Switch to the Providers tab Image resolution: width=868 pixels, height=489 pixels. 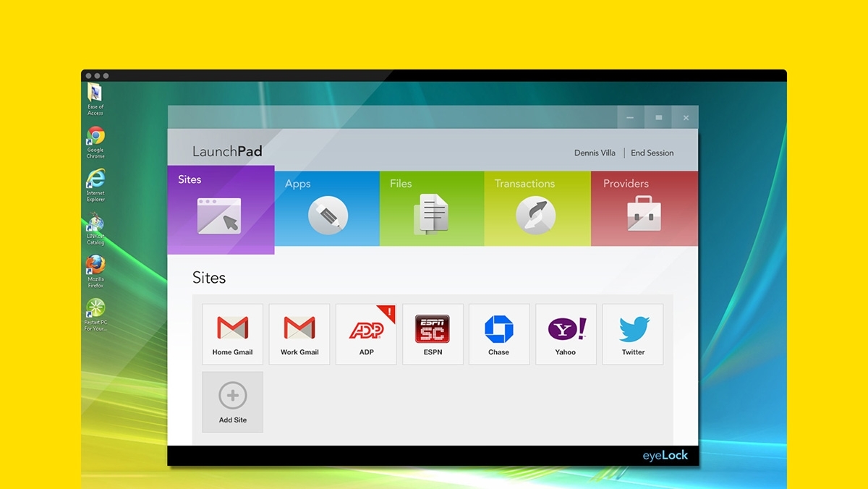[x=644, y=208]
